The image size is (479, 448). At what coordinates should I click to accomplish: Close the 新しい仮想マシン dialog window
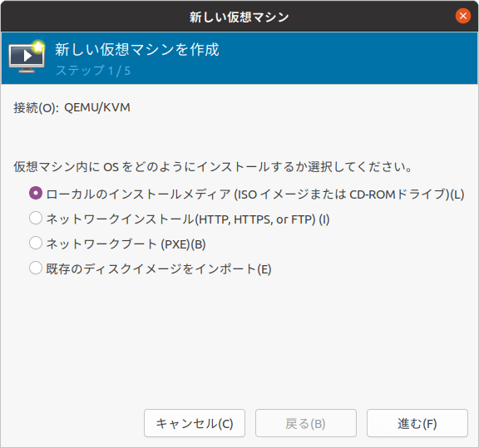coord(463,16)
